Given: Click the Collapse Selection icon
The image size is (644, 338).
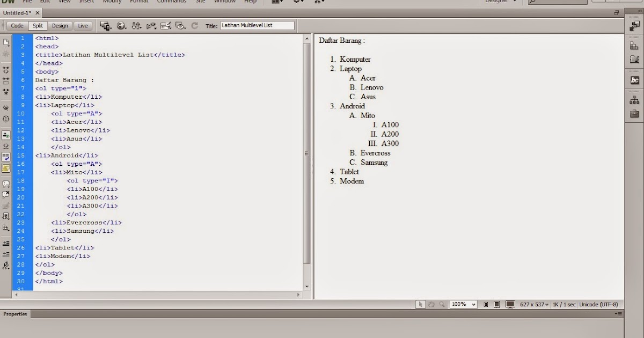Looking at the screenshot, I should pyautogui.click(x=6, y=81).
